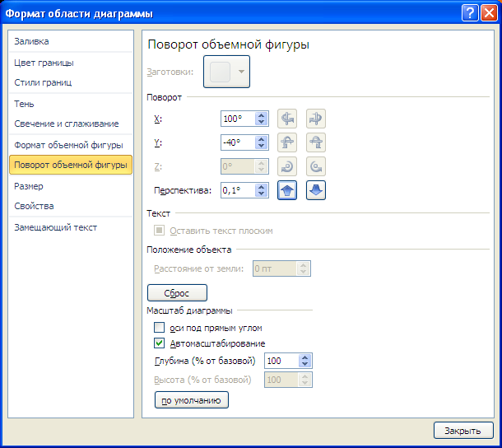Open the Заготовки presets dropdown
The image size is (502, 448).
[x=226, y=72]
